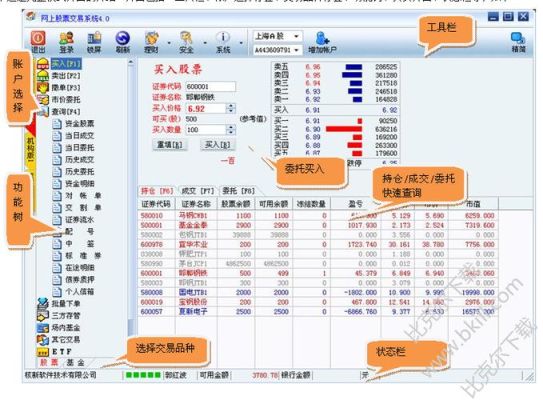
Task: Click the 证券代码 column header
Action: pyautogui.click(x=156, y=204)
